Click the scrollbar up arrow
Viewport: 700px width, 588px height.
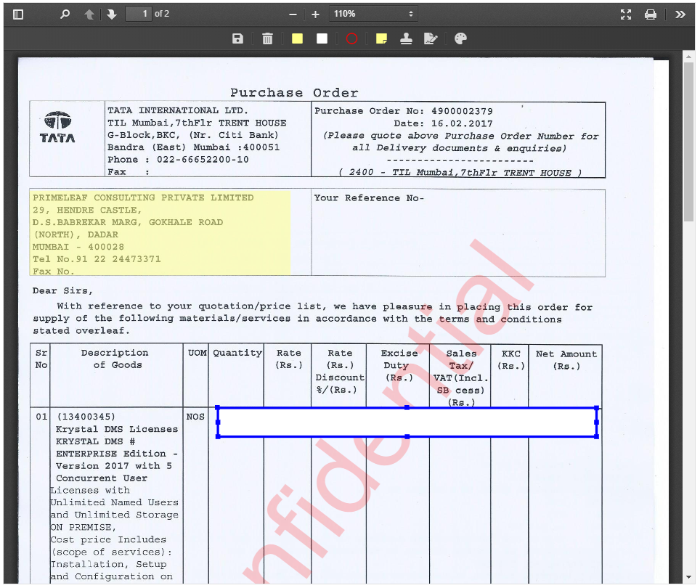[689, 56]
